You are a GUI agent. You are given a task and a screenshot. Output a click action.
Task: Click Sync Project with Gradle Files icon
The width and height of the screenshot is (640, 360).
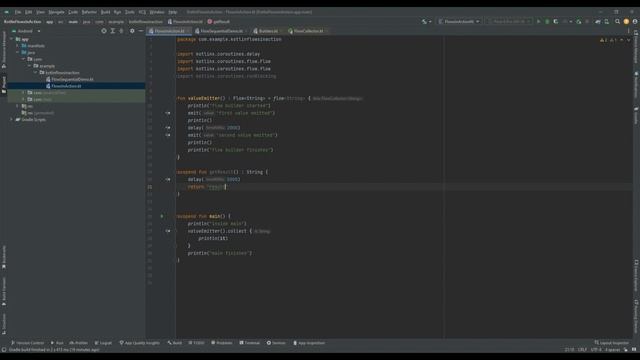(x=598, y=22)
